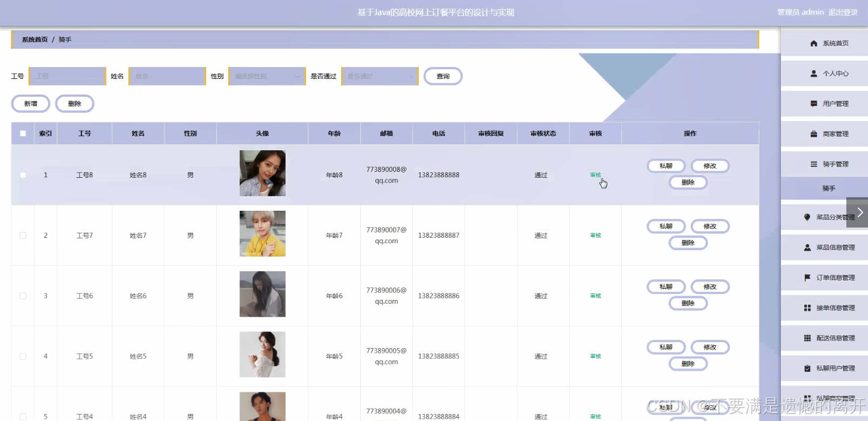The image size is (868, 421).
Task: Open 订单信息管理 in the sidebar menu
Action: click(x=824, y=278)
